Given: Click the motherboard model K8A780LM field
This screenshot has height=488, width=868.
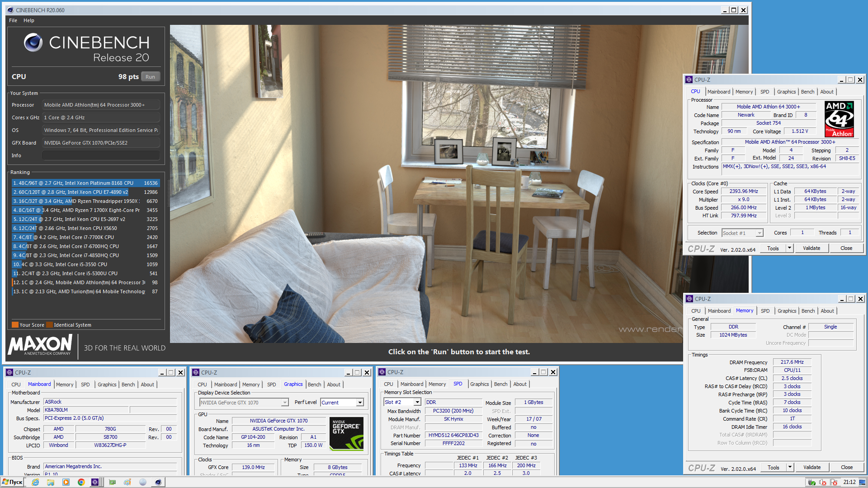Looking at the screenshot, I should coord(86,410).
